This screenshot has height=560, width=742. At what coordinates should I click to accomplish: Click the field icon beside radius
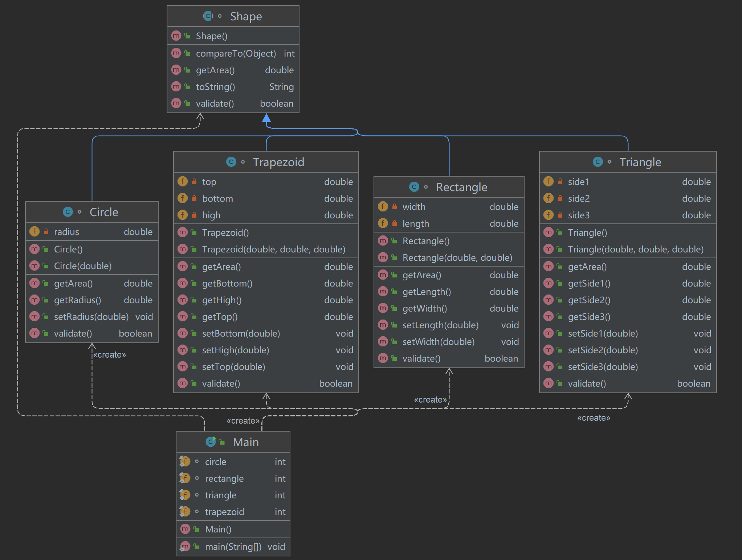tap(34, 231)
